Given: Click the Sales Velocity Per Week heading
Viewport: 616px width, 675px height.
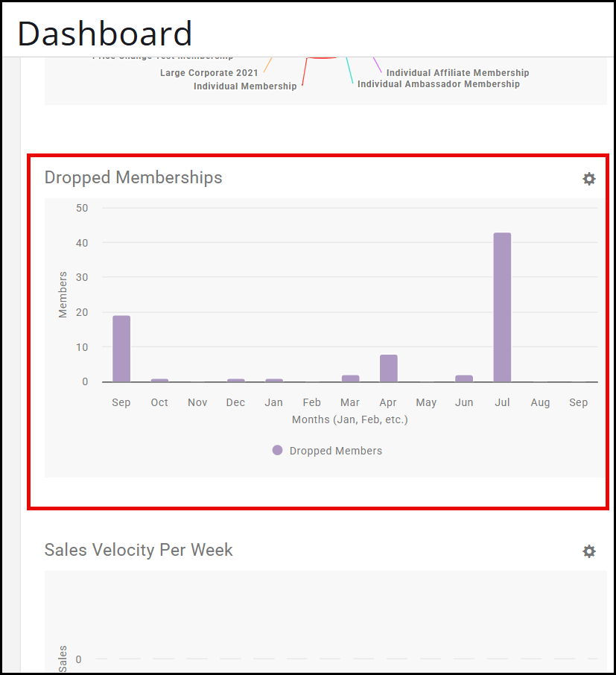Looking at the screenshot, I should tap(139, 550).
